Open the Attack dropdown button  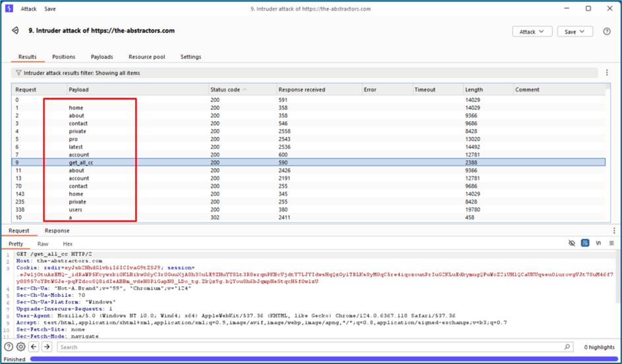532,32
